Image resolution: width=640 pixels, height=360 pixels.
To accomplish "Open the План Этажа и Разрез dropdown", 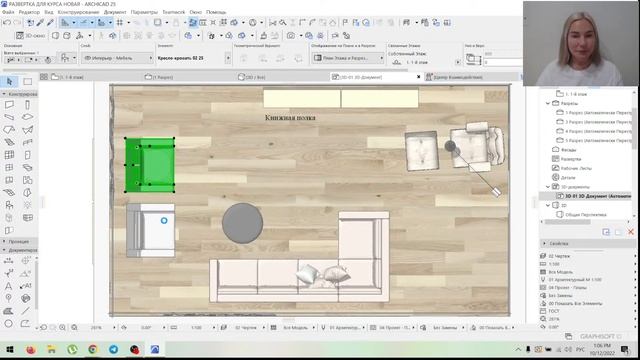I will [x=348, y=58].
